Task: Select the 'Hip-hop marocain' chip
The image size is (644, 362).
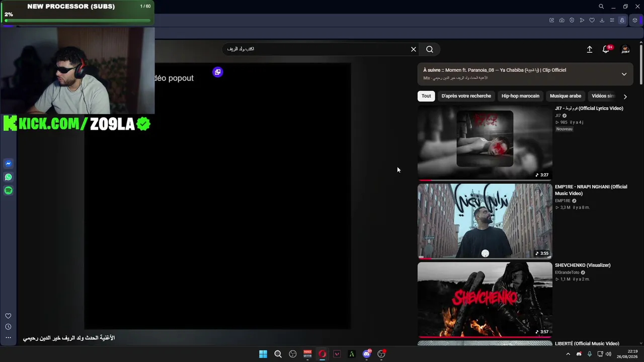Action: point(520,96)
